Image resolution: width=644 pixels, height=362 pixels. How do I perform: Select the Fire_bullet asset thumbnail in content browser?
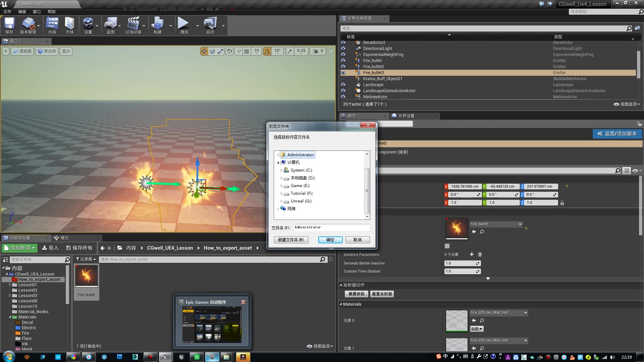87,276
